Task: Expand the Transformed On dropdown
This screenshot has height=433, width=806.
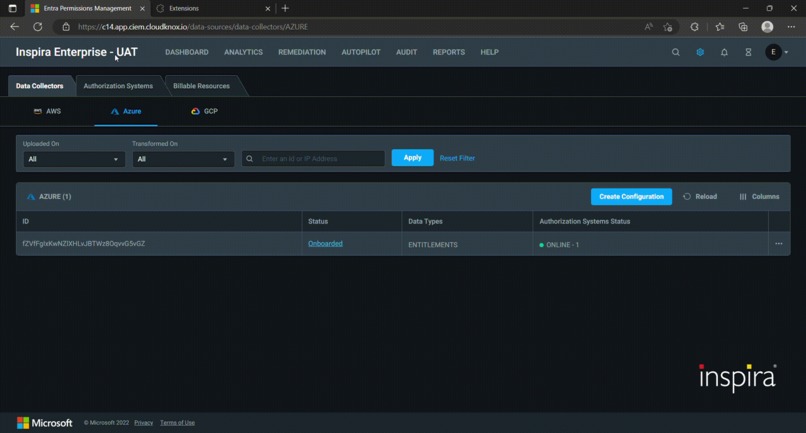Action: point(183,159)
